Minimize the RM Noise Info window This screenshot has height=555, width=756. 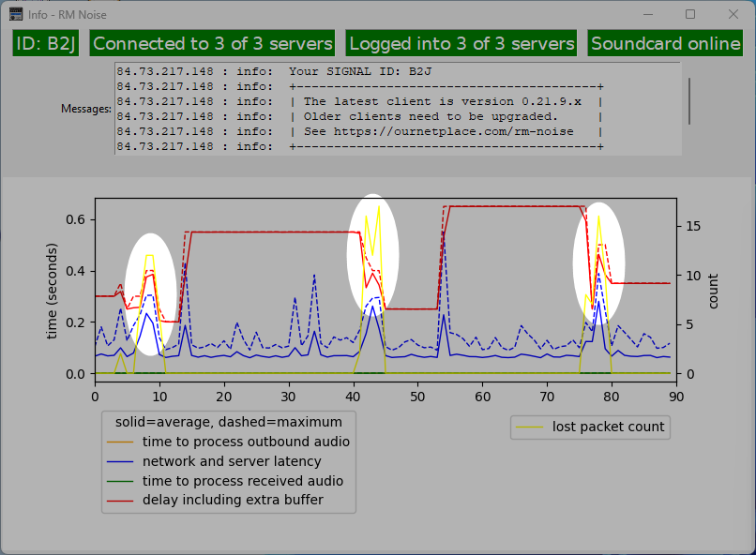(x=648, y=14)
